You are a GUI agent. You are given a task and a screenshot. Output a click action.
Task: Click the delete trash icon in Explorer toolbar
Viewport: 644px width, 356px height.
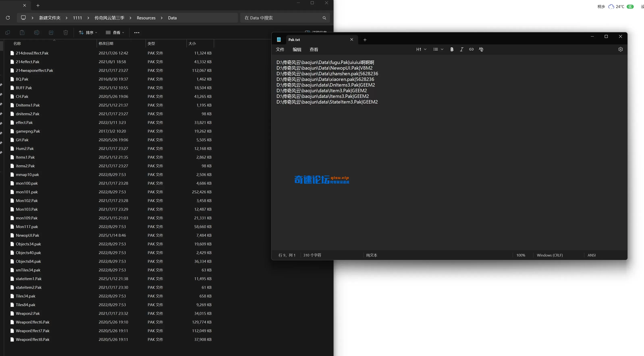pos(65,32)
